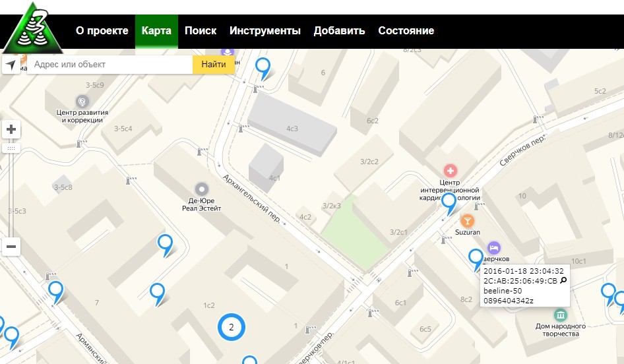624x364 pixels.
Task: Click the green triangle site logo
Action: [32, 30]
